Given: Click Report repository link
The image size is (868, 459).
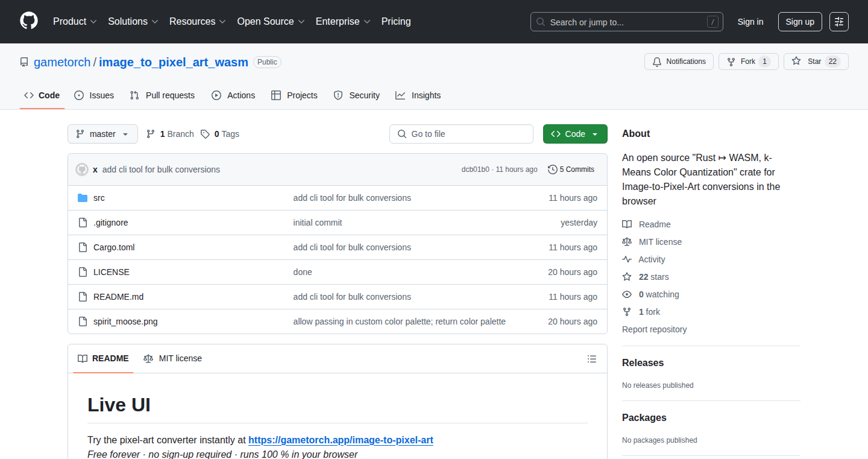Looking at the screenshot, I should pos(654,329).
